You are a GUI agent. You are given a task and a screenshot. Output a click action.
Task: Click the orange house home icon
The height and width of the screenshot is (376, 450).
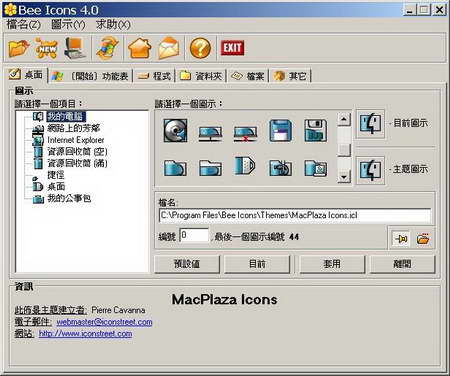pos(139,48)
